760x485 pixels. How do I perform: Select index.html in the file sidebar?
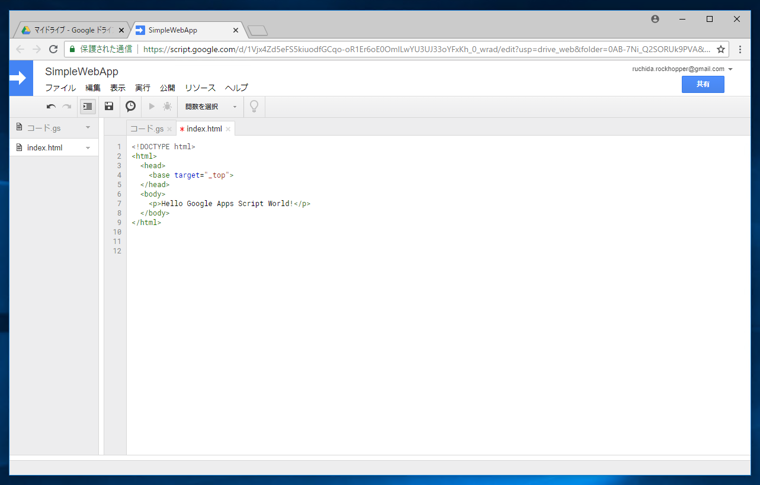[x=45, y=148]
